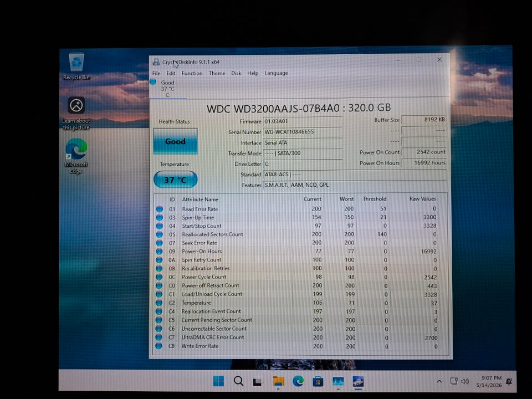Select the Learn about this picture icon
Screen dimensions: 532x399
pyautogui.click(x=76, y=113)
